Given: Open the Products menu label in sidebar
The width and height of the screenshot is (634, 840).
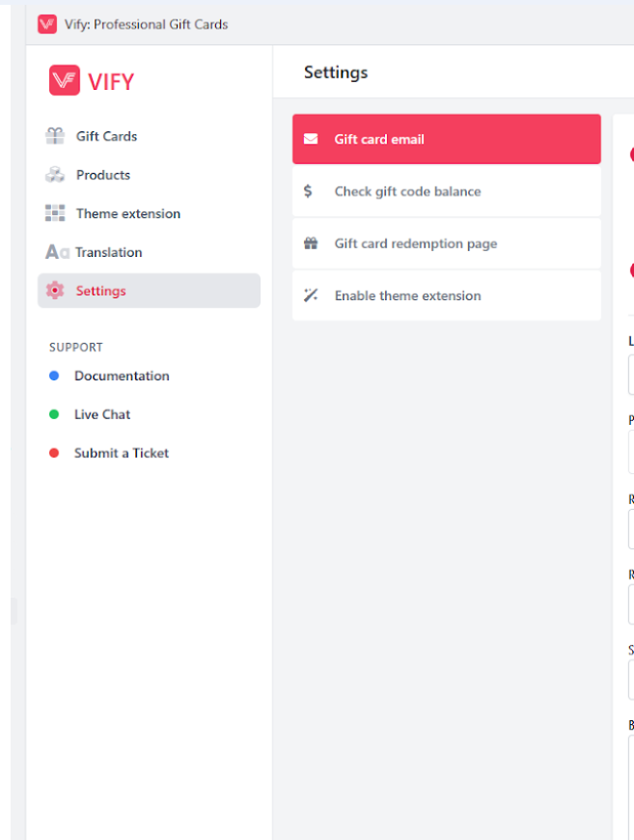Looking at the screenshot, I should (103, 175).
